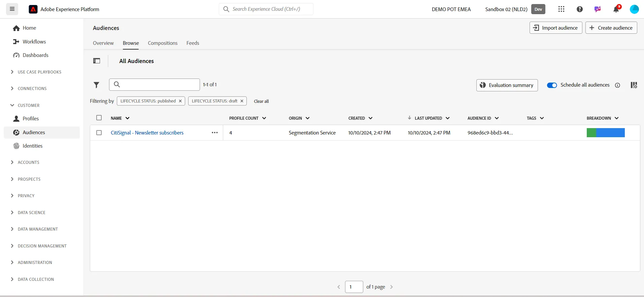Open the hamburger navigation menu
644x297 pixels.
click(x=12, y=9)
